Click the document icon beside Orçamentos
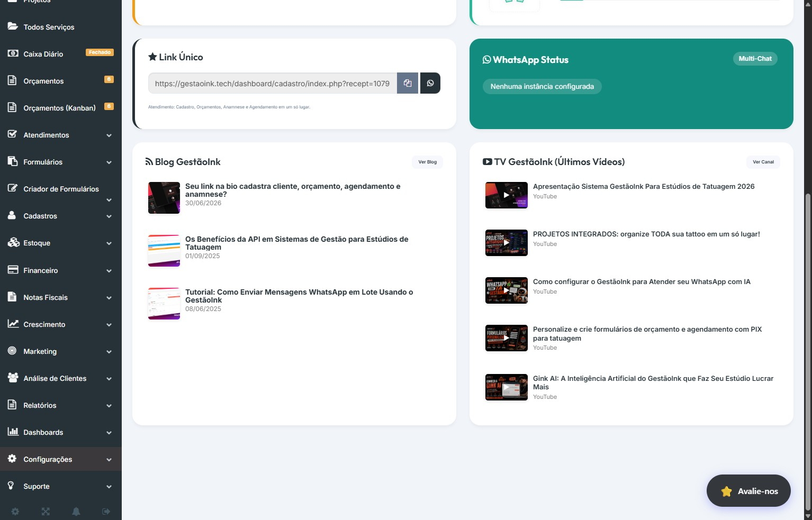 [x=12, y=80]
